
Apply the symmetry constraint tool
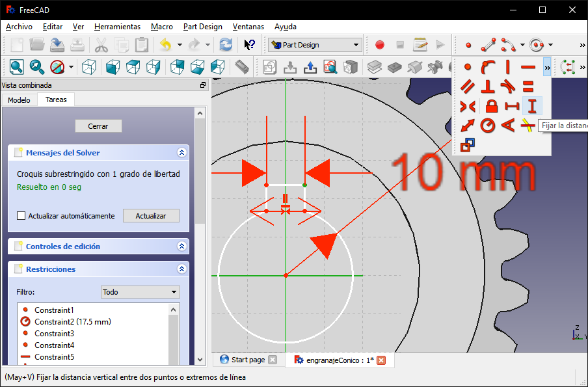tap(467, 107)
